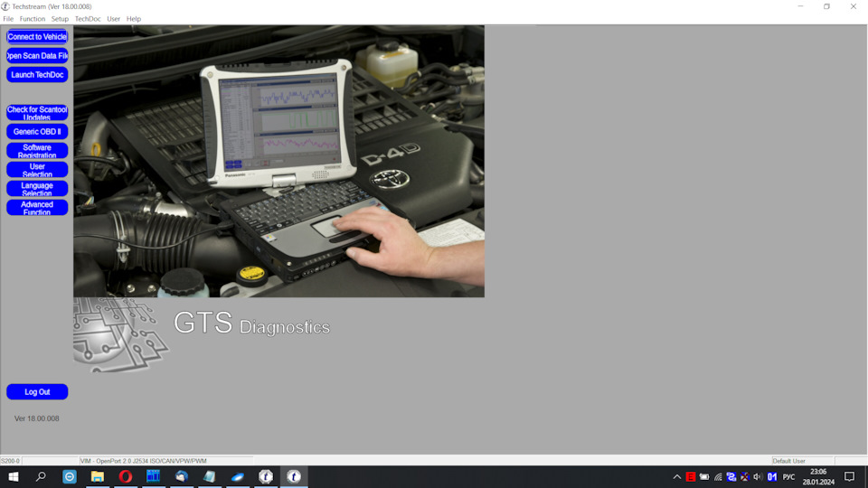868x488 pixels.
Task: Open the taskbar search magnifier
Action: pyautogui.click(x=41, y=476)
